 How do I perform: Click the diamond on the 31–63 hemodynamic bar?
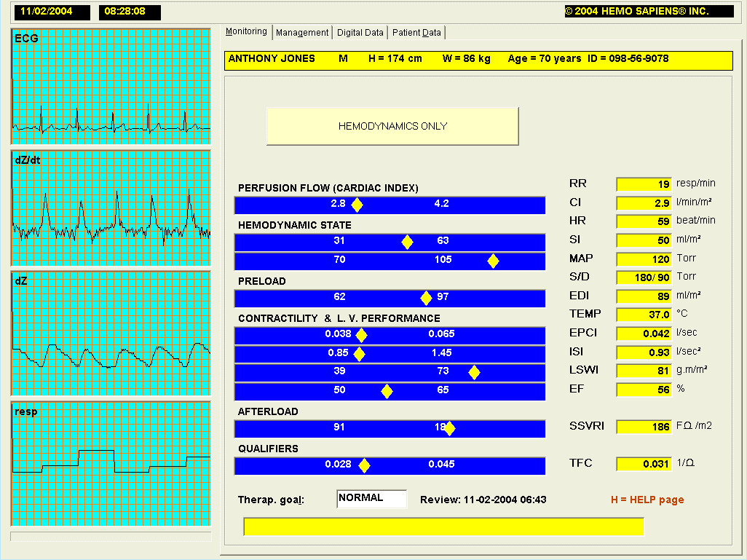coord(407,242)
